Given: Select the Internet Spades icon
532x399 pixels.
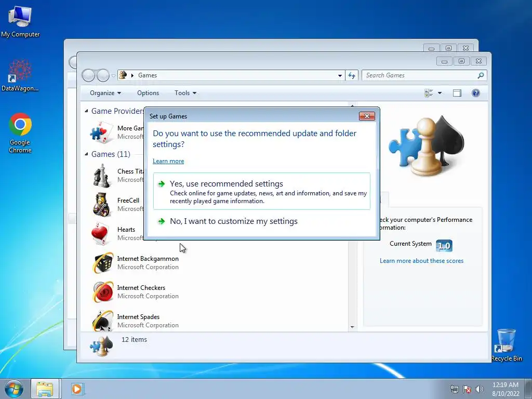Looking at the screenshot, I should pyautogui.click(x=102, y=321).
